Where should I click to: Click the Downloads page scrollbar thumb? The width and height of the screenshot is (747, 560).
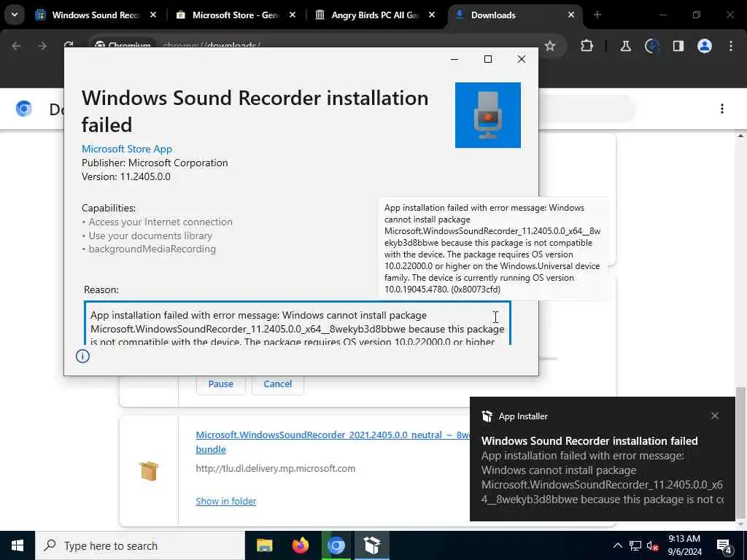(740, 452)
